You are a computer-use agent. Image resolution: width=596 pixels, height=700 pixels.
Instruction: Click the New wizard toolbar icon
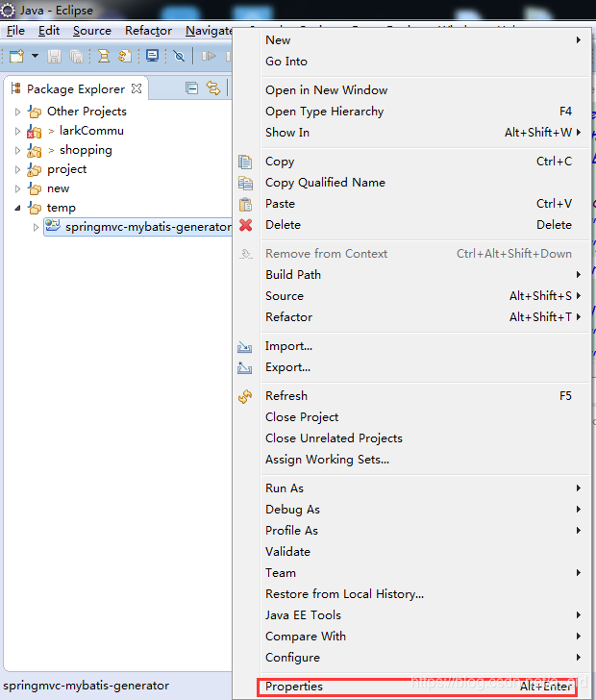coord(16,56)
